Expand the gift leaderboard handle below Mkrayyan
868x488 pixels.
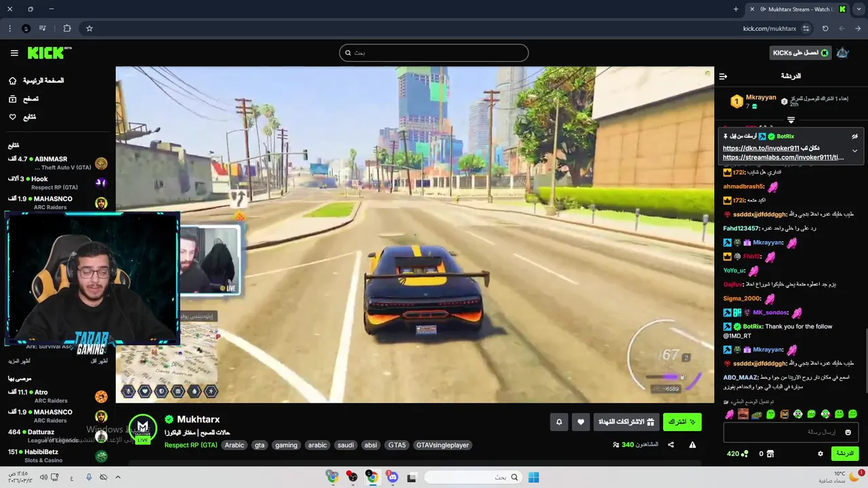point(791,120)
